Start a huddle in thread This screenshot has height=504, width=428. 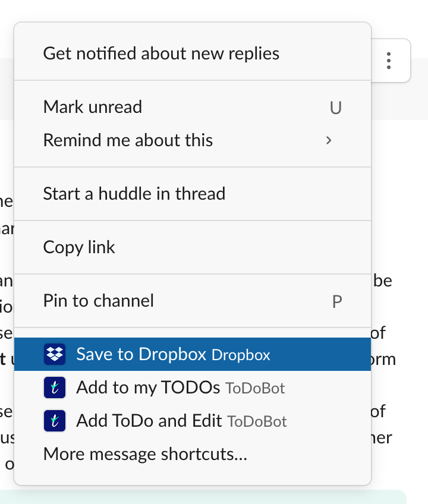134,194
